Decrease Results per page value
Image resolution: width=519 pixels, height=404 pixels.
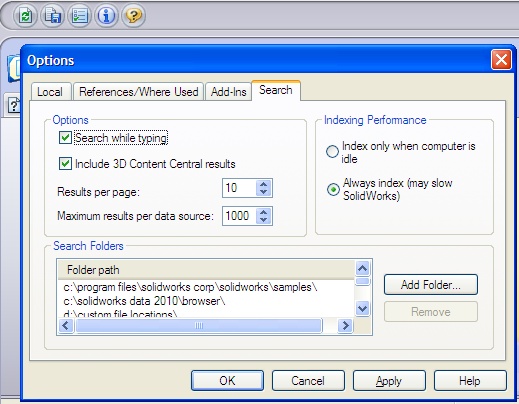tap(263, 192)
